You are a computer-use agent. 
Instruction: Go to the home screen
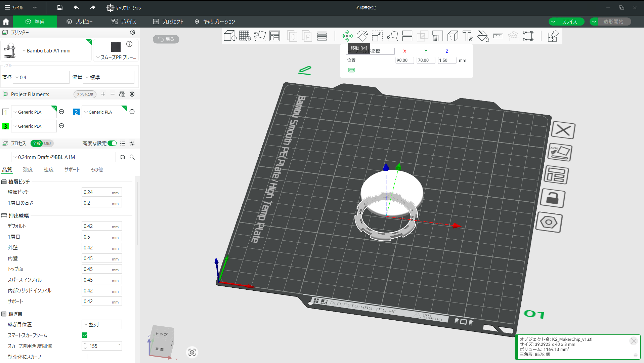coord(6,22)
